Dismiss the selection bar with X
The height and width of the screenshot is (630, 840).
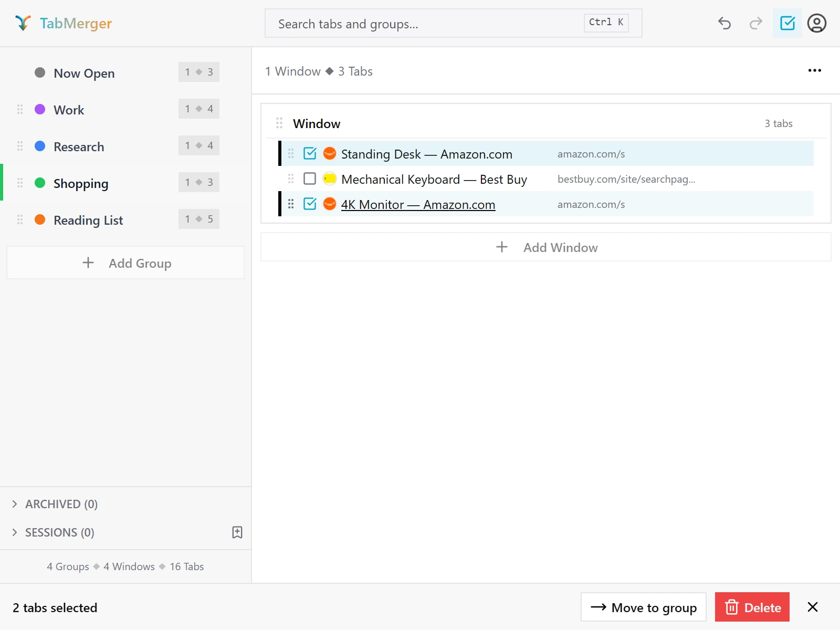[x=813, y=607]
